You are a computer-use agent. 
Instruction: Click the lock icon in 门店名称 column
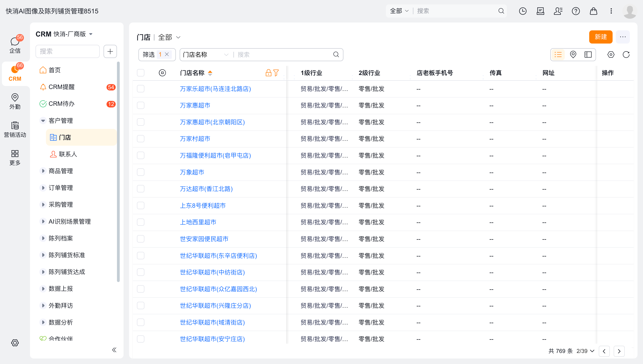point(268,73)
